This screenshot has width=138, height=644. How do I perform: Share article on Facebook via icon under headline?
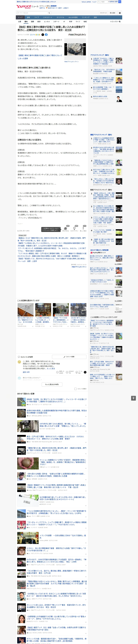tap(46, 35)
